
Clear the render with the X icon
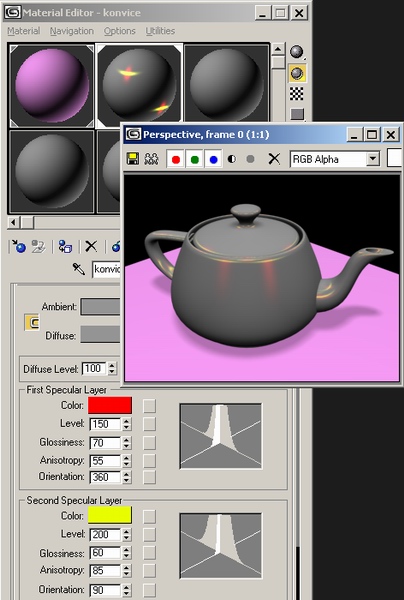click(274, 158)
